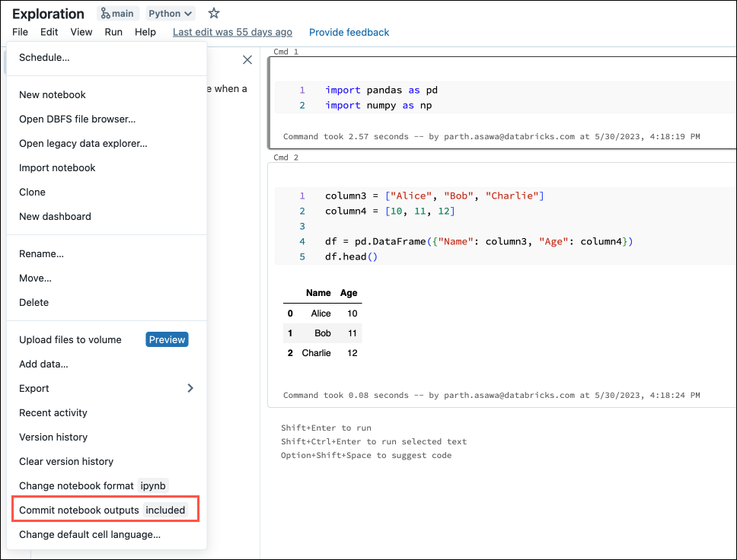Screen dimensions: 737x560
Task: Open the Help menu
Action: coord(145,32)
